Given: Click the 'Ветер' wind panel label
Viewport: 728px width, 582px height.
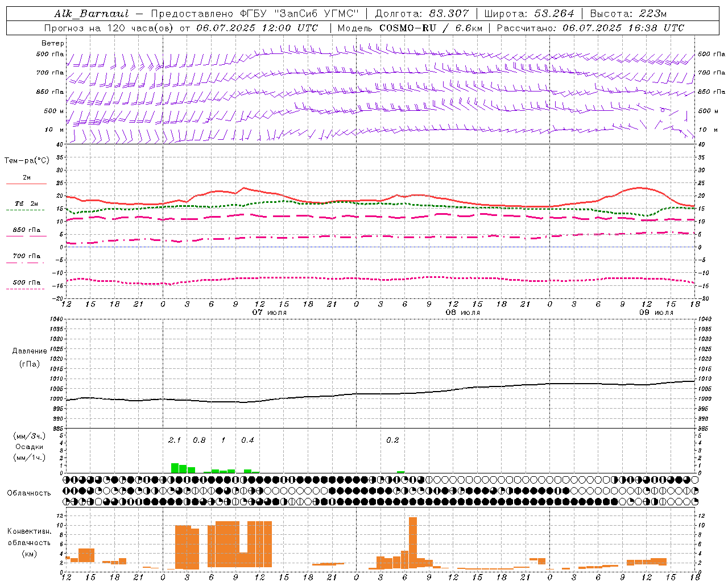Looking at the screenshot, I should pos(53,43).
